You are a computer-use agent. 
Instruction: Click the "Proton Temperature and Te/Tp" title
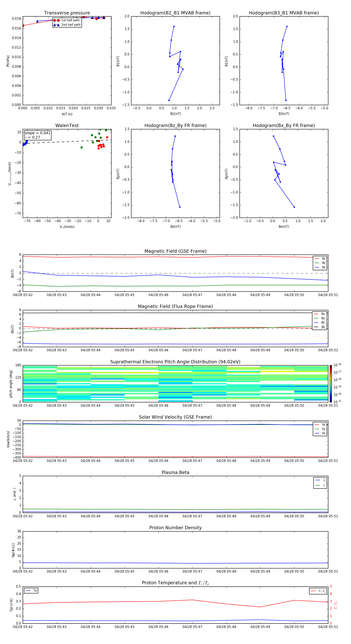[175, 583]
